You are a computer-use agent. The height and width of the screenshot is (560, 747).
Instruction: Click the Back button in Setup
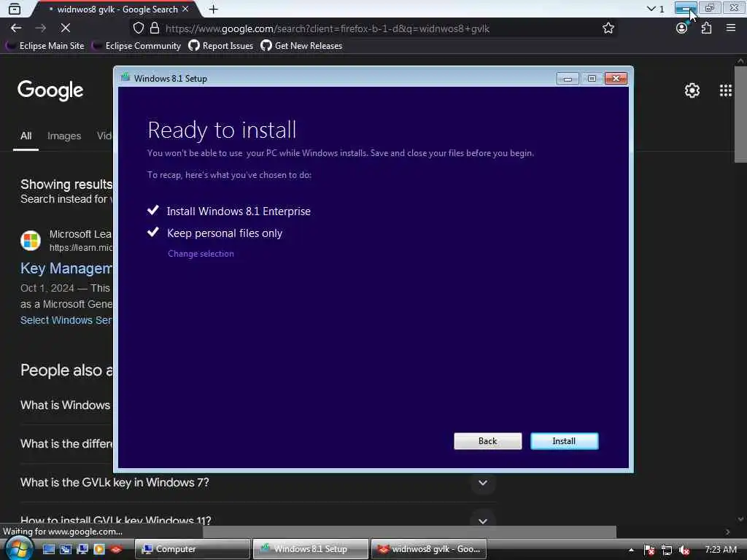click(x=487, y=441)
